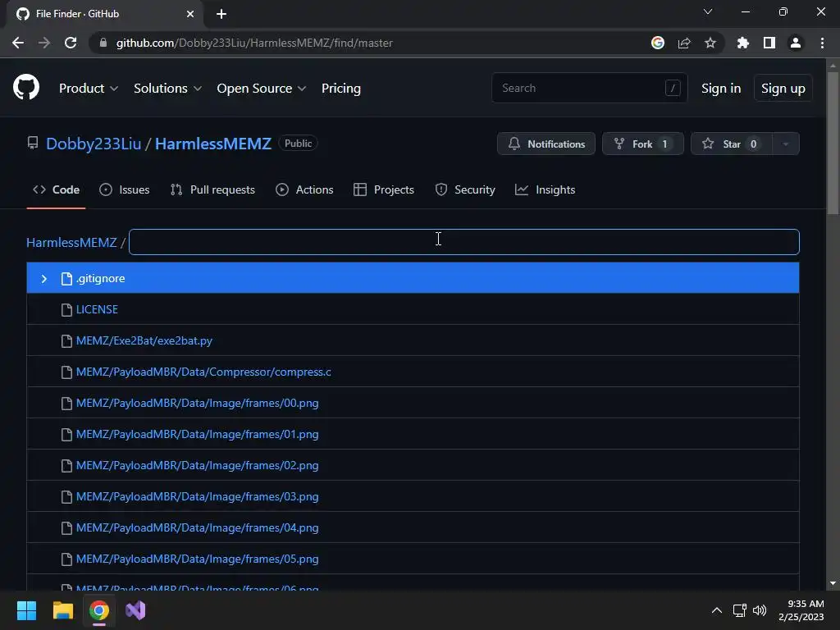Open Windows Start menu
Viewport: 840px width, 630px height.
(x=26, y=610)
